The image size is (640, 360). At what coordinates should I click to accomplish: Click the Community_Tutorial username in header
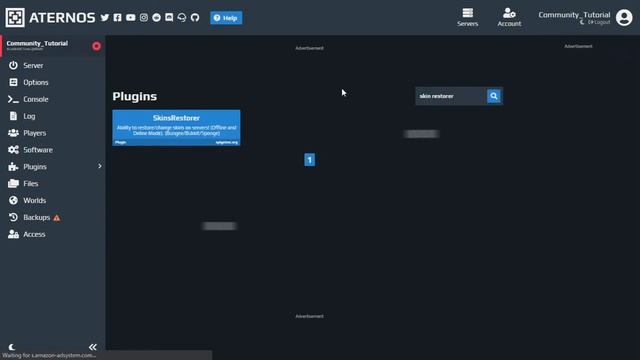(x=574, y=15)
